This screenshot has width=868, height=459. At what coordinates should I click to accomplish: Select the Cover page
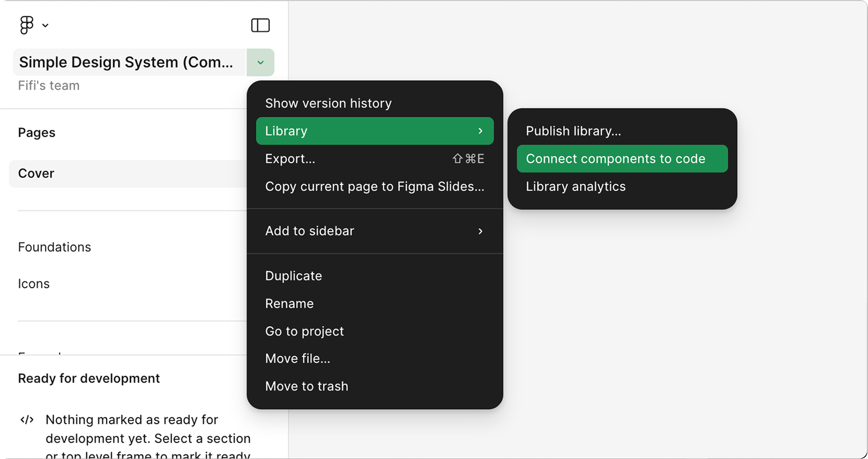pyautogui.click(x=36, y=173)
